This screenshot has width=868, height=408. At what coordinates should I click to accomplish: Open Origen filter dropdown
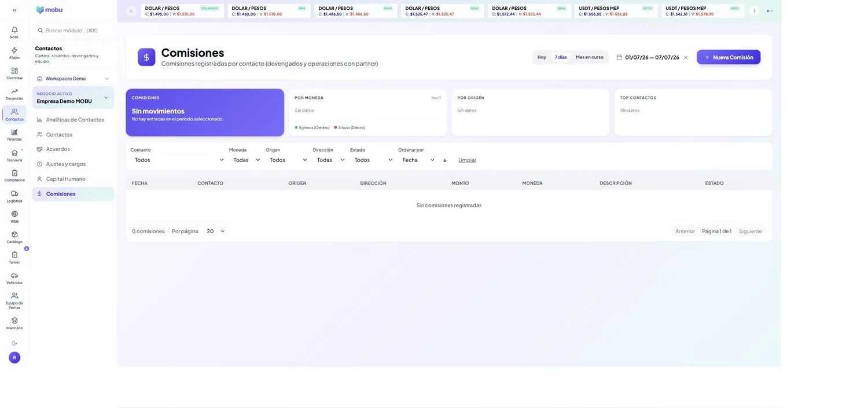288,160
